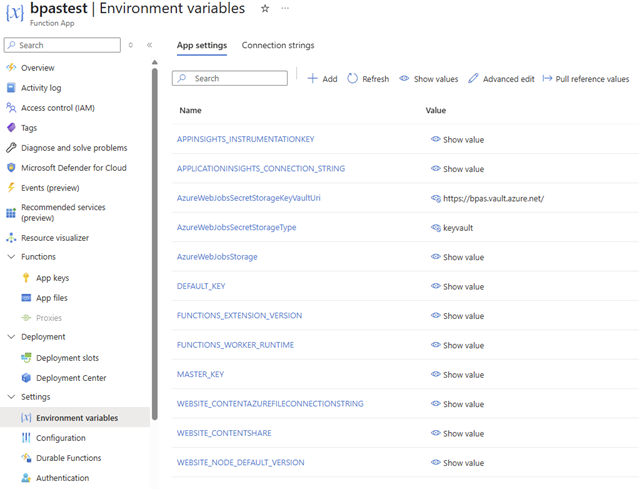Collapse the sidebar with double chevron

click(150, 45)
